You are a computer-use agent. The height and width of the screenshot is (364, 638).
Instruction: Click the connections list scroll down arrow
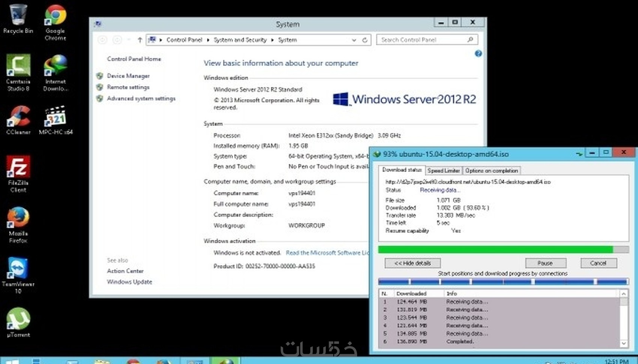(x=623, y=343)
